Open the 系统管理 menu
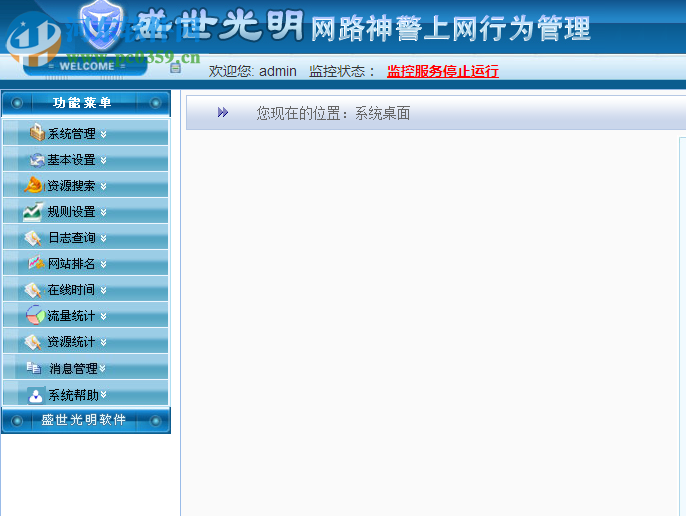686x516 pixels. point(85,132)
